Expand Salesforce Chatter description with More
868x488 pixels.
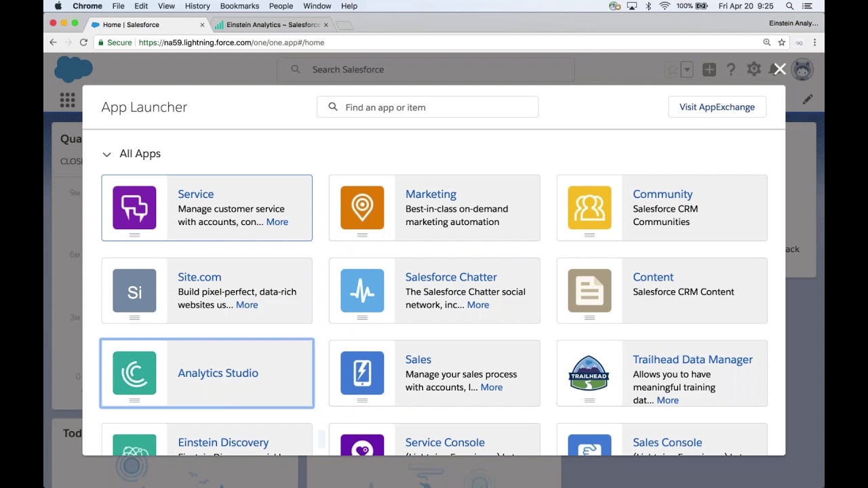478,304
